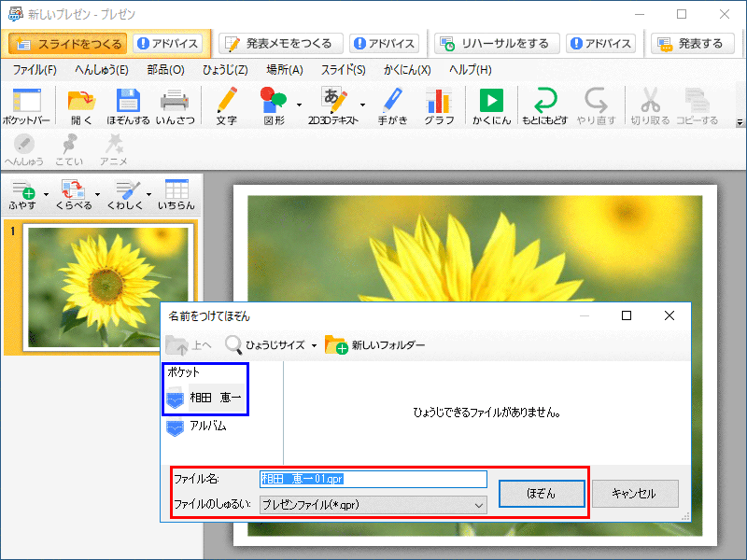Viewport: 747px width, 560px height.
Task: Click the へんしゅう edit icon
Action: 24,144
